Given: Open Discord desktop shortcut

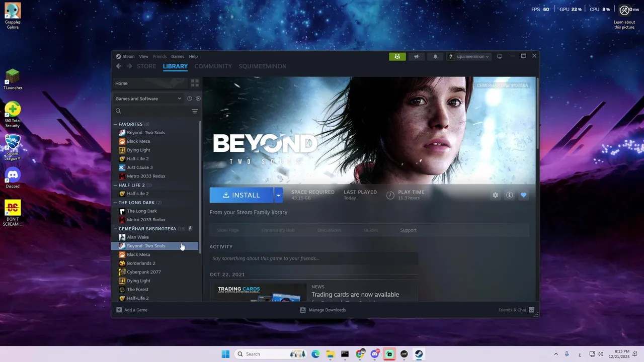Looking at the screenshot, I should (x=13, y=178).
